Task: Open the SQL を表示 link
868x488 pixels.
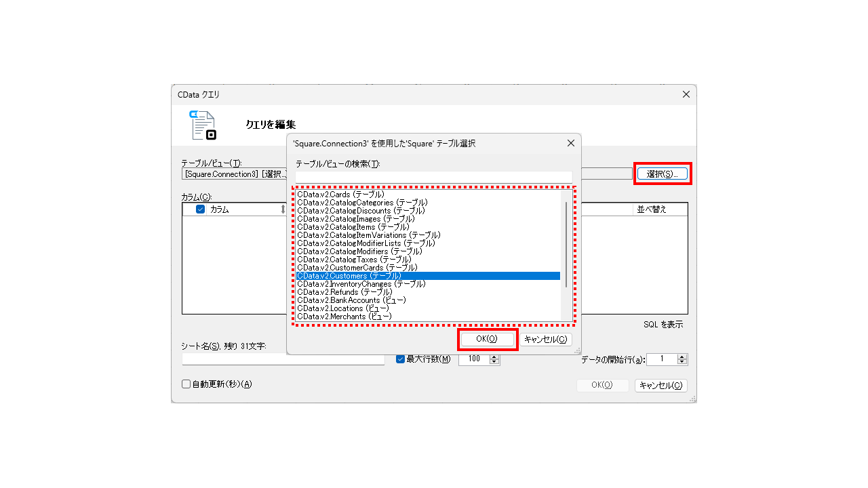Action: (x=663, y=325)
